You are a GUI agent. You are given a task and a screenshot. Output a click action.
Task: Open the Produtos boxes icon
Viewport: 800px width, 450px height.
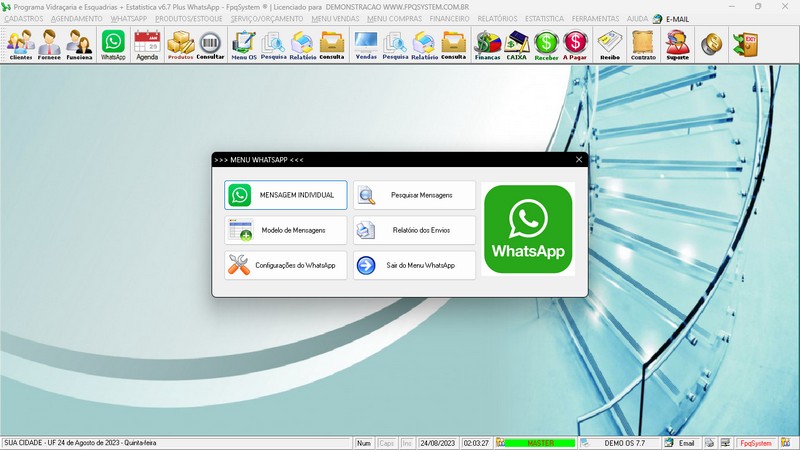coord(181,45)
